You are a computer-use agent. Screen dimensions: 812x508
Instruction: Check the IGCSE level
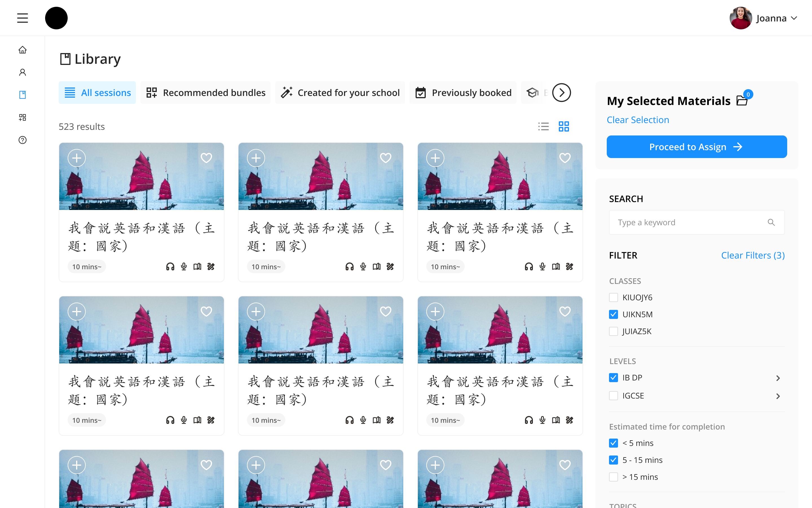pyautogui.click(x=613, y=396)
